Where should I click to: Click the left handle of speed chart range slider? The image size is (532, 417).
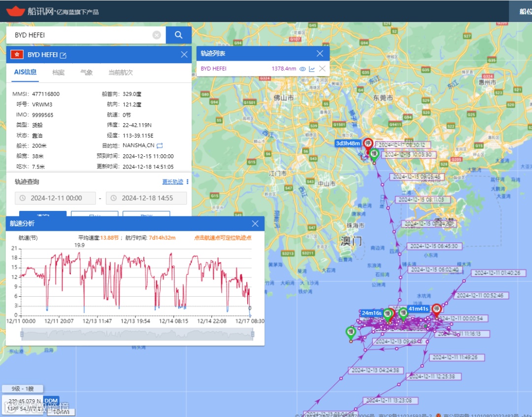point(22,335)
